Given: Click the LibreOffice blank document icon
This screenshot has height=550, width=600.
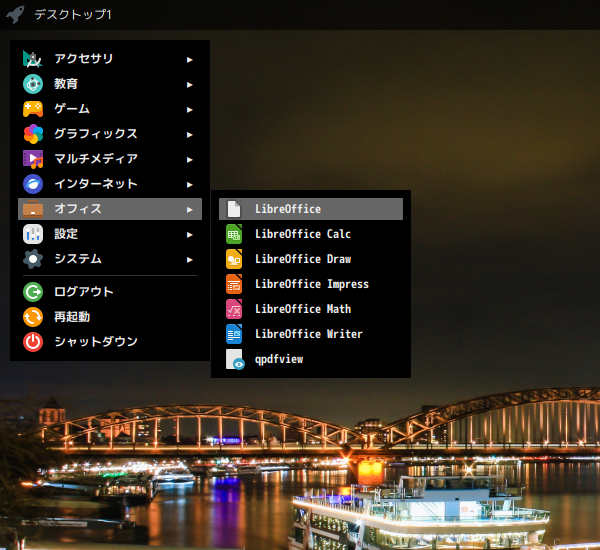Looking at the screenshot, I should [x=234, y=209].
